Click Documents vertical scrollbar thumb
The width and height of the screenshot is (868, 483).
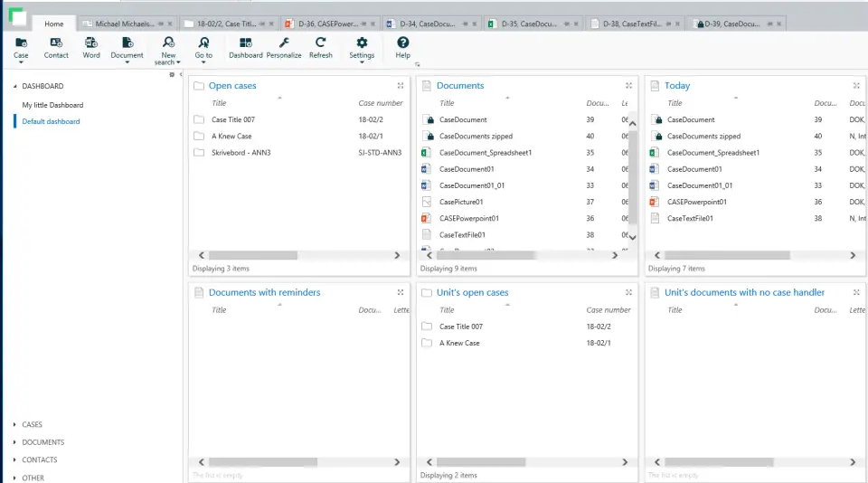[x=632, y=176]
